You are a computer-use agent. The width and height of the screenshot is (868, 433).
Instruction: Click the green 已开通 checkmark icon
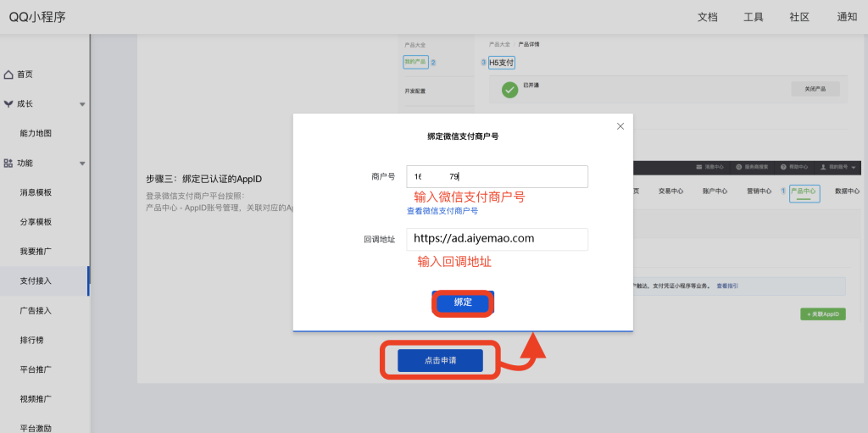click(509, 89)
